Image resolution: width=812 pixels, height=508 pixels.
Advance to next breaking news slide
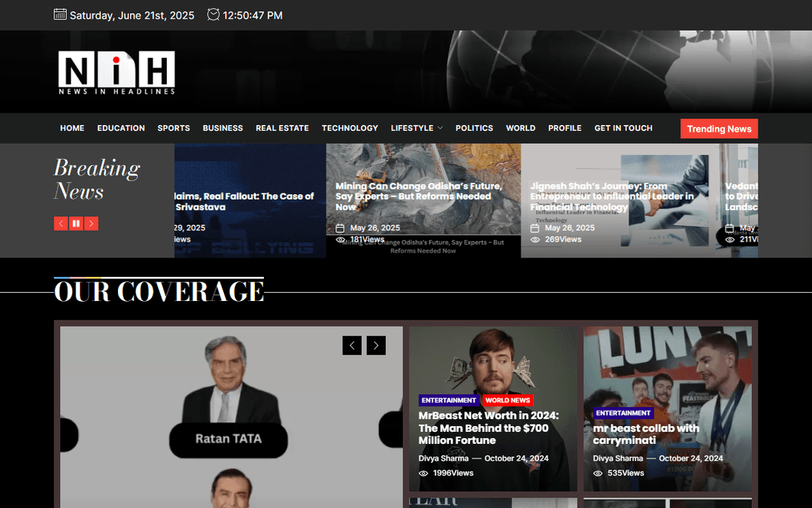pyautogui.click(x=91, y=224)
